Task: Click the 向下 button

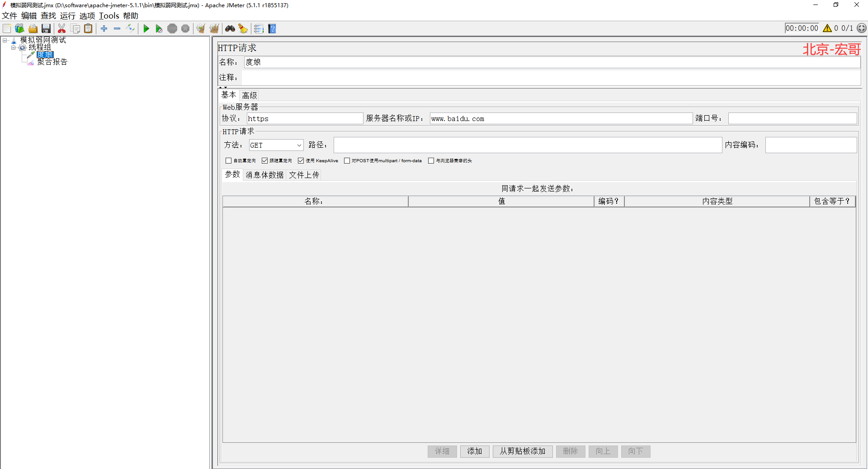Action: (x=636, y=451)
